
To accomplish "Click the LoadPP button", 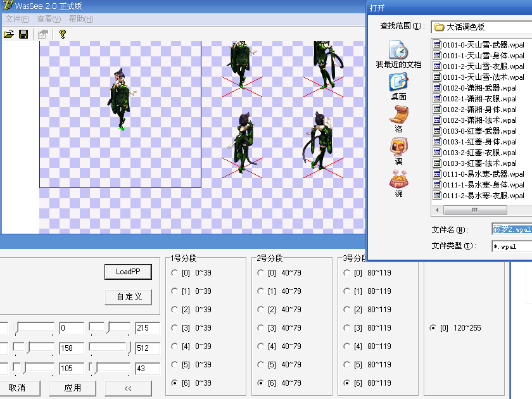I will click(x=128, y=272).
